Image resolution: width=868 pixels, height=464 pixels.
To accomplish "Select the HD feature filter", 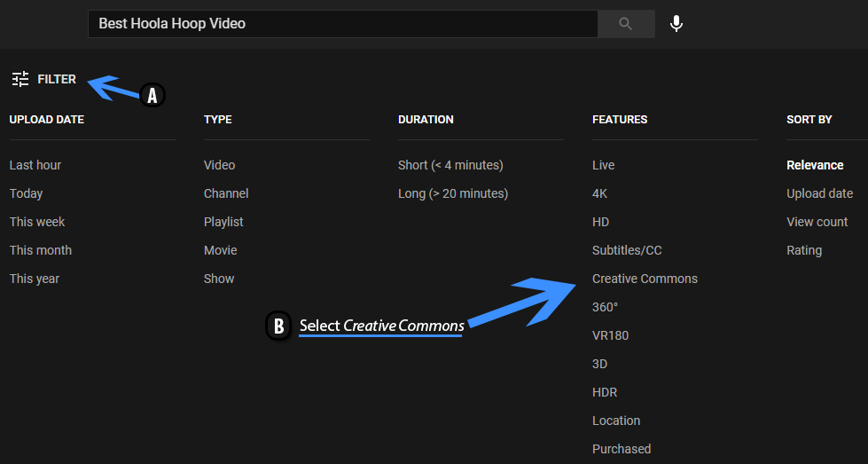I will [600, 222].
